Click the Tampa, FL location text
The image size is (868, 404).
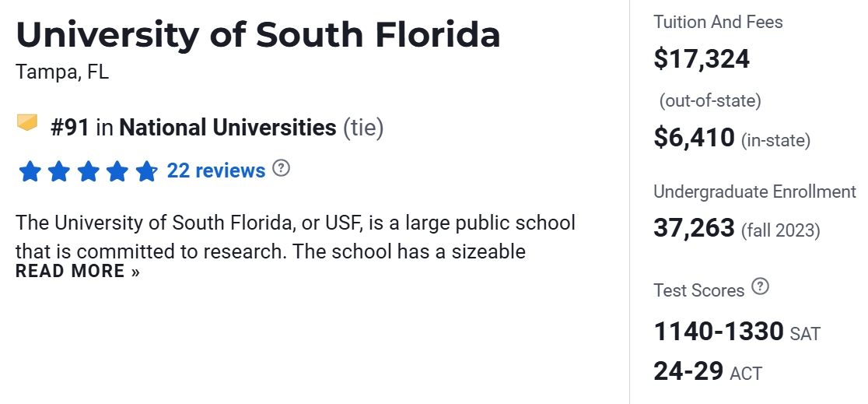(62, 72)
